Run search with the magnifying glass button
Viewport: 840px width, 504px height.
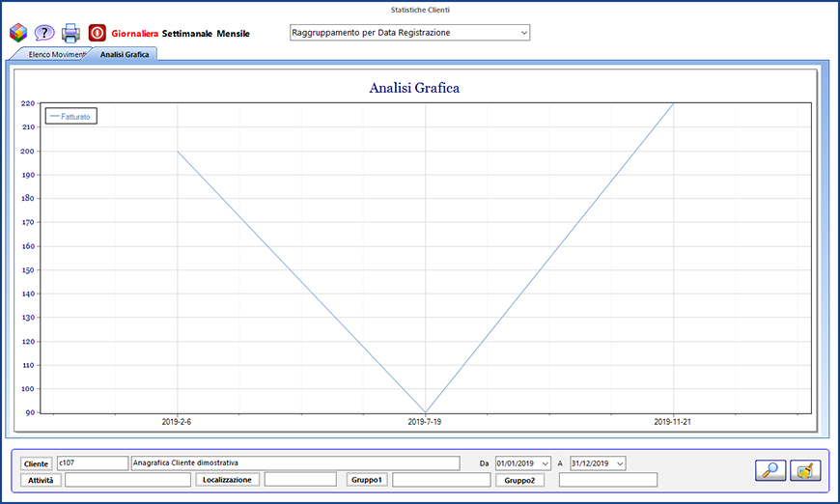pos(770,470)
